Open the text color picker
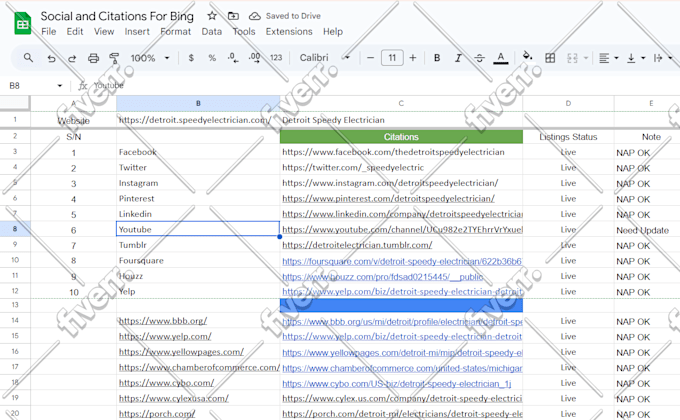 point(500,58)
